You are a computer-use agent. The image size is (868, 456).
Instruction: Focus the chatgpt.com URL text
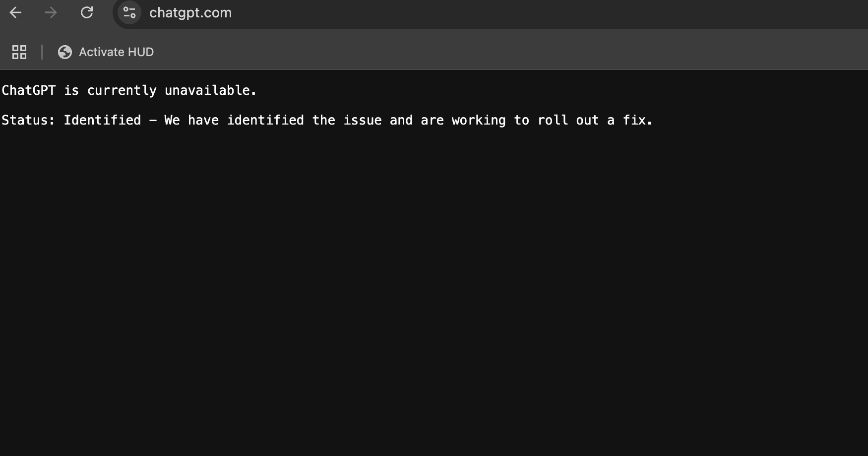(190, 13)
